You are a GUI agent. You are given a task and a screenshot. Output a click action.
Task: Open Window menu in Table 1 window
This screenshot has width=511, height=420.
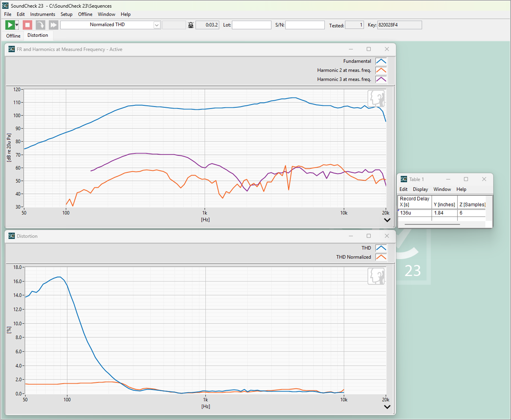click(x=442, y=189)
